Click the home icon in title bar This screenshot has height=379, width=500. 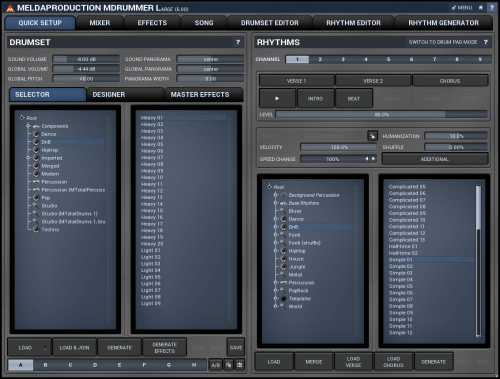(x=481, y=8)
